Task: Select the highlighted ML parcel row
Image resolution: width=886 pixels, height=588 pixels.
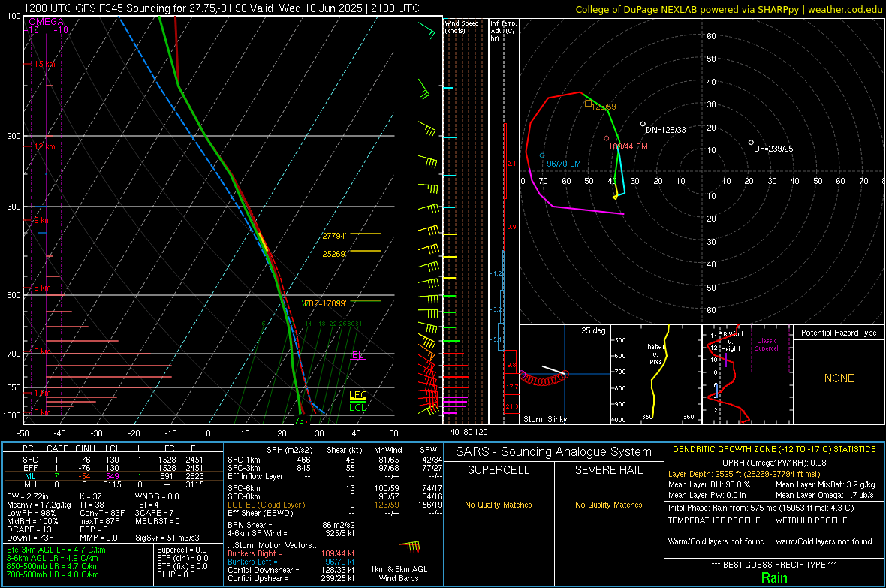Action: coord(113,476)
